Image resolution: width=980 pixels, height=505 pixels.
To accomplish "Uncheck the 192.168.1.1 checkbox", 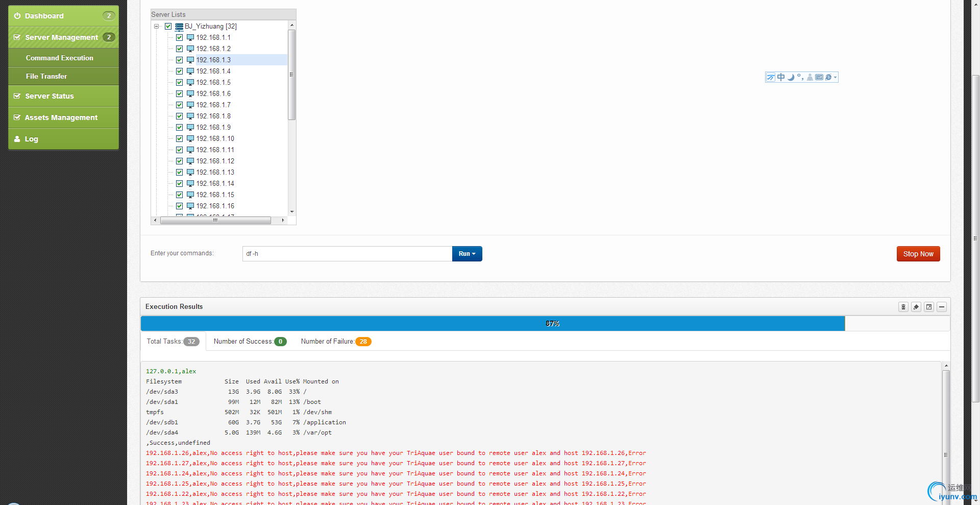I will tap(179, 38).
